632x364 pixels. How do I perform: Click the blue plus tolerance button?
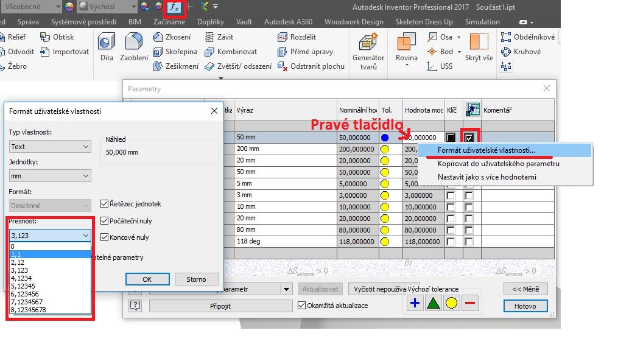(415, 303)
